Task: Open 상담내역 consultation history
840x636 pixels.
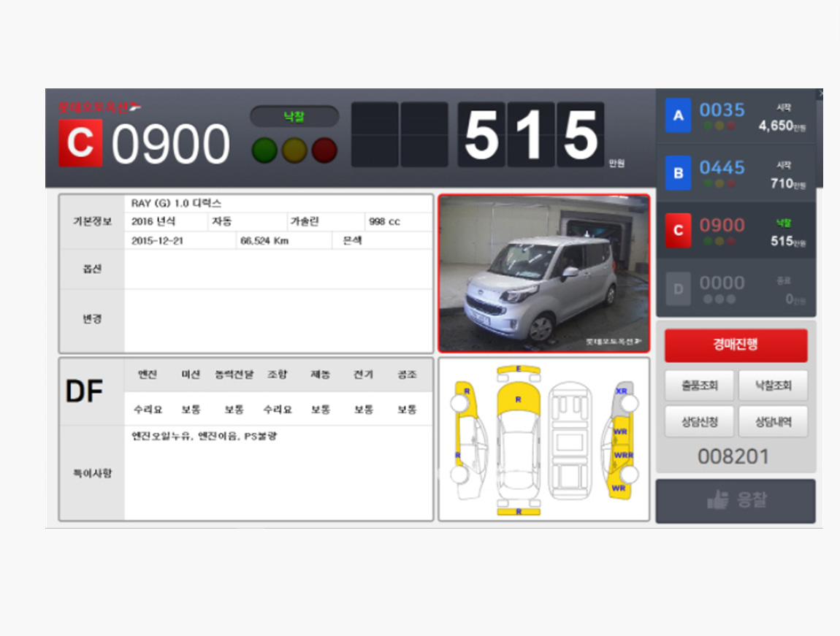Action: (x=773, y=421)
